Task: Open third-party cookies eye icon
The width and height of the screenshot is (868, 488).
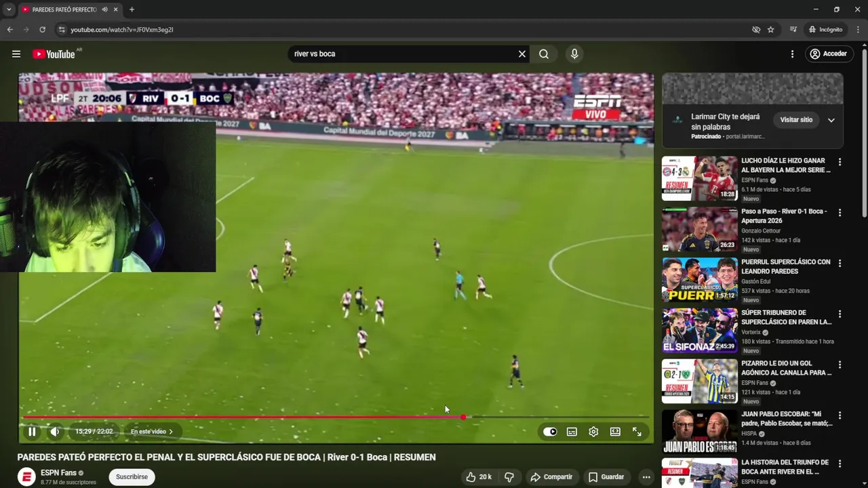Action: pyautogui.click(x=755, y=30)
